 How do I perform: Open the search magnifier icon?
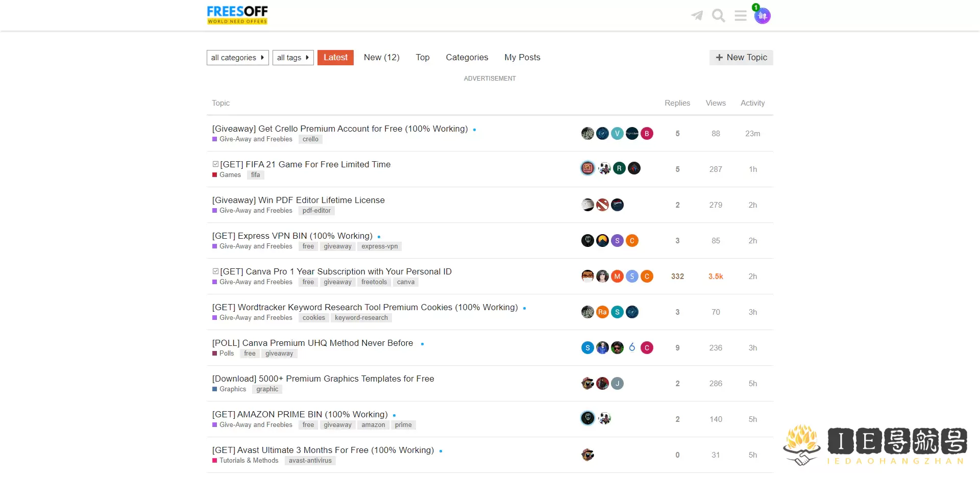tap(719, 16)
